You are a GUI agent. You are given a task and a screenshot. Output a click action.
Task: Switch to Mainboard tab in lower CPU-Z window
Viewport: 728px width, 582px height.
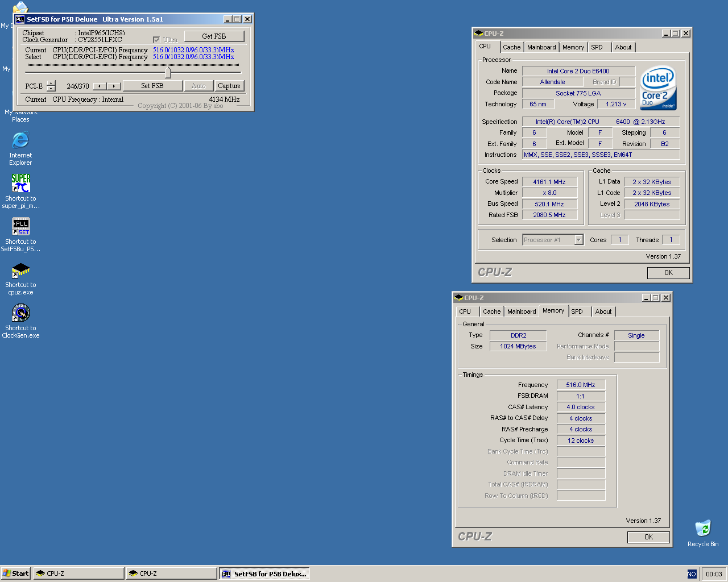522,311
